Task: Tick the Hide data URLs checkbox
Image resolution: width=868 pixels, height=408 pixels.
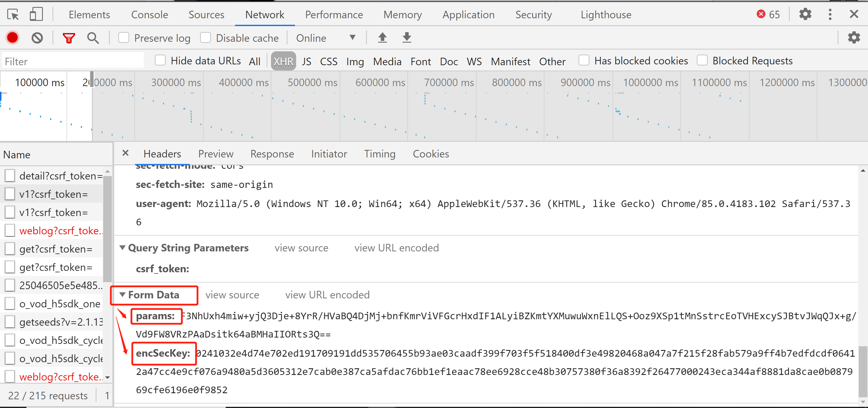Action: 160,61
